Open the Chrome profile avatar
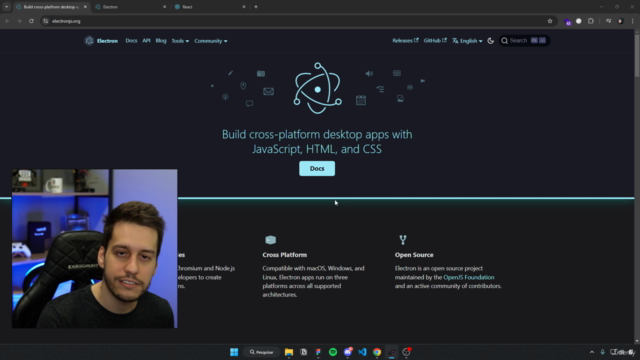 pyautogui.click(x=620, y=21)
